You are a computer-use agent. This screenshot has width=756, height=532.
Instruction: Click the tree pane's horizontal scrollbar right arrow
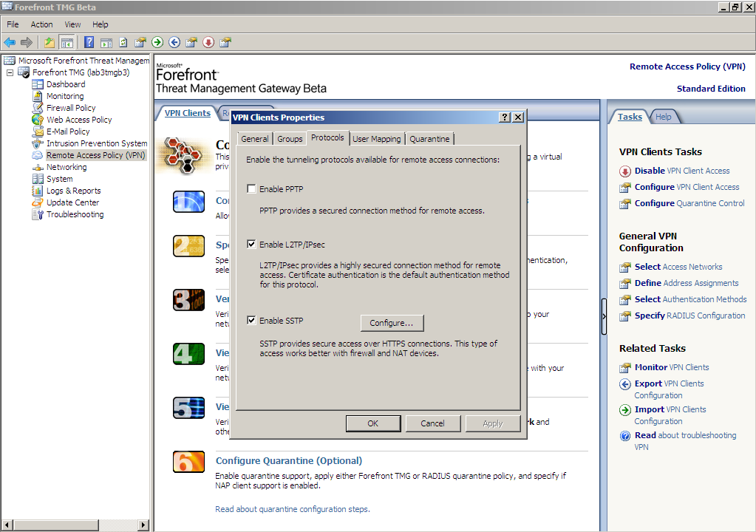coord(143,525)
